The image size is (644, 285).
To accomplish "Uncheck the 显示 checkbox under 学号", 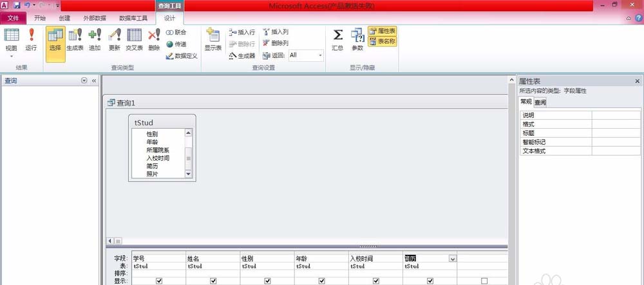I will click(159, 281).
